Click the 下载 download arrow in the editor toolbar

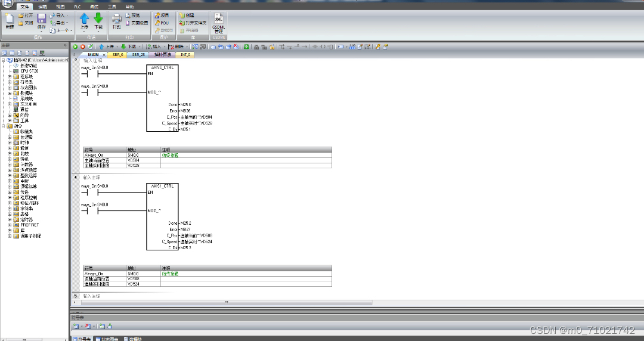pyautogui.click(x=123, y=47)
